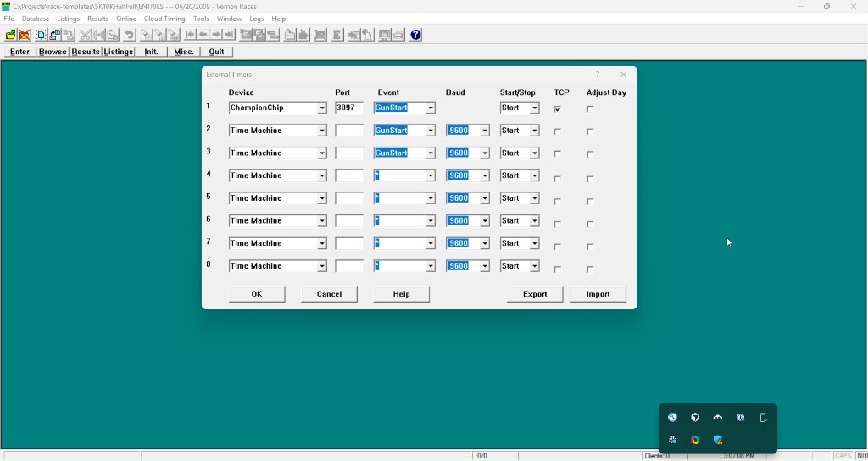Click the Port field containing 3097

[349, 108]
